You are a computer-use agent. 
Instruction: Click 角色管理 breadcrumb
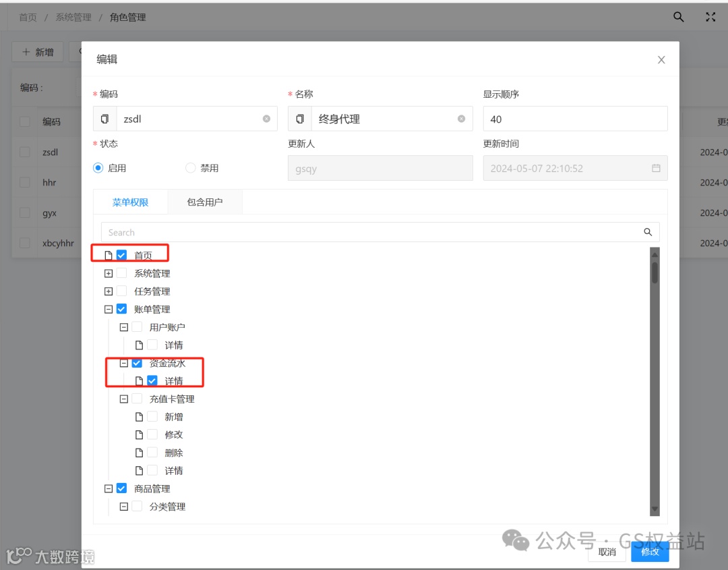(x=127, y=18)
